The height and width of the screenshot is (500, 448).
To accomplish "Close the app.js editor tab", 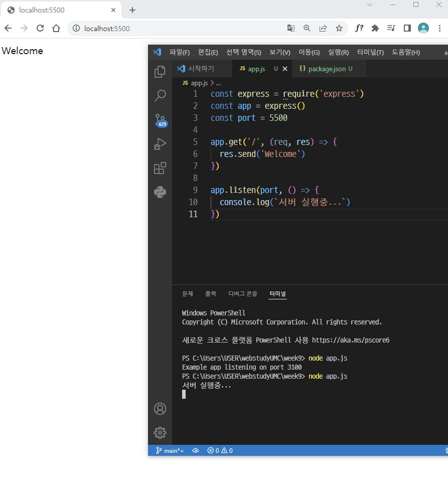I will (285, 69).
